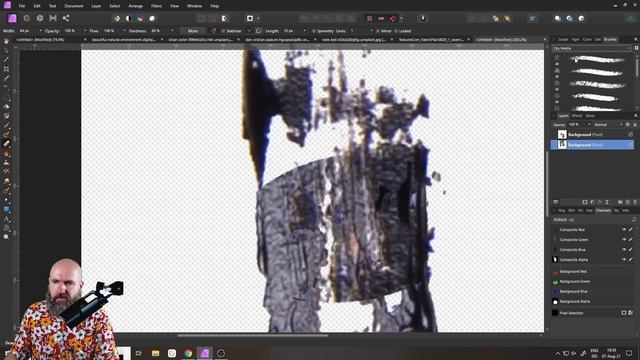Toggle Composite Red channel visibility eye
This screenshot has width=640, height=360.
coord(624,230)
